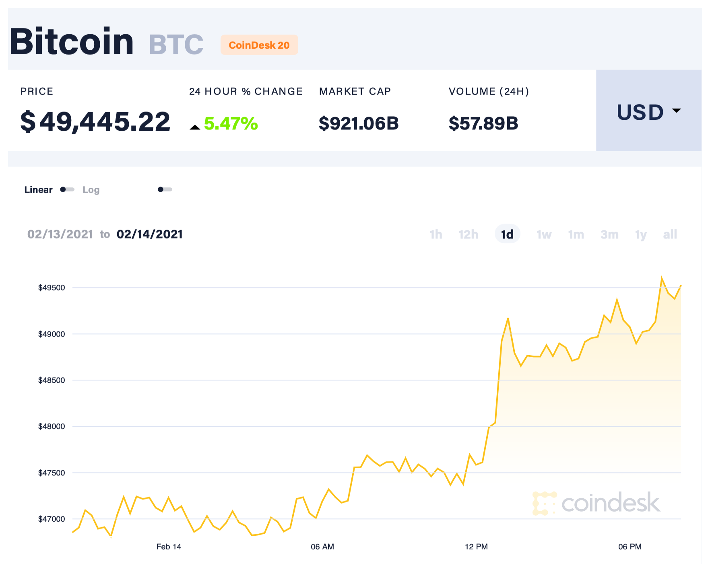View the all-time price chart
The image size is (710, 588).
670,234
